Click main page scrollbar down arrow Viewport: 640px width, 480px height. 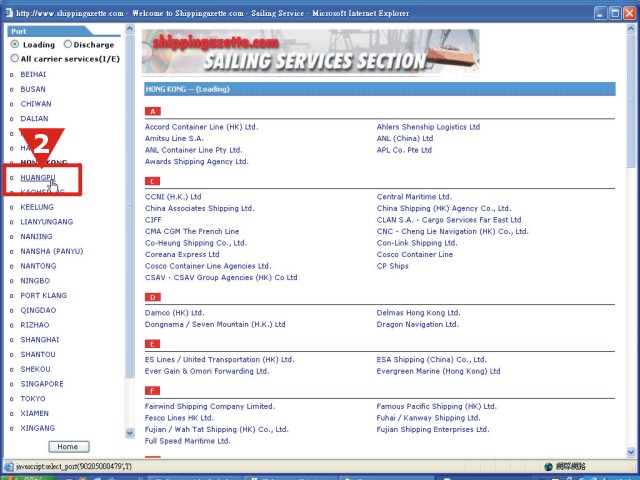[x=631, y=452]
